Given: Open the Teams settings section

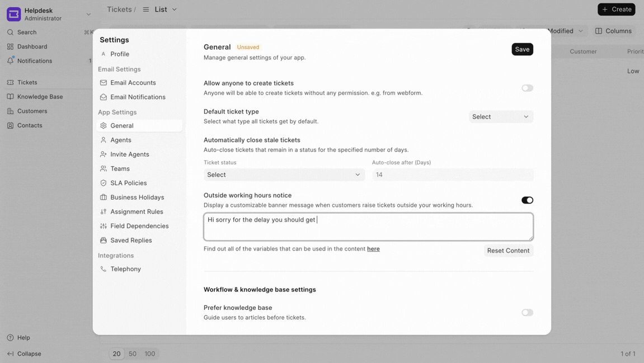Looking at the screenshot, I should [x=120, y=169].
